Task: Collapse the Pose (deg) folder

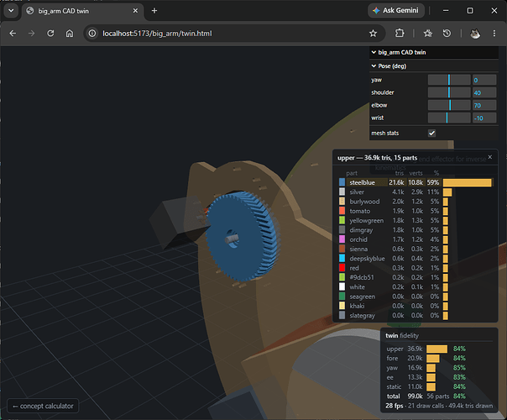Action: coord(434,66)
